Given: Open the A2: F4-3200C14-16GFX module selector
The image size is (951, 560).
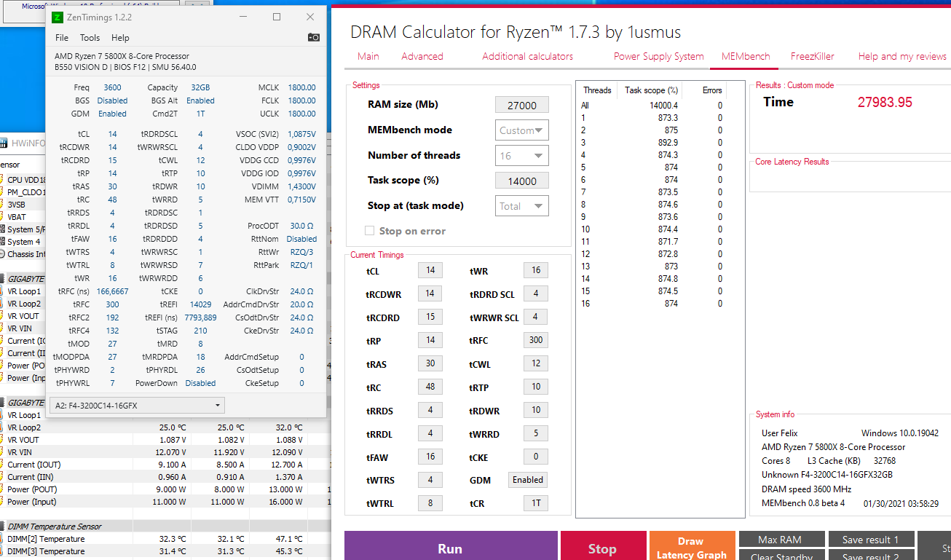Looking at the screenshot, I should click(135, 404).
